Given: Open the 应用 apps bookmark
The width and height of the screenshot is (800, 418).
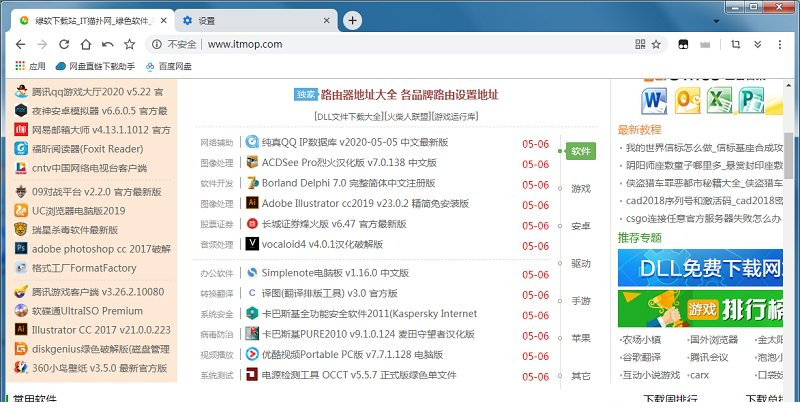Looking at the screenshot, I should 30,66.
